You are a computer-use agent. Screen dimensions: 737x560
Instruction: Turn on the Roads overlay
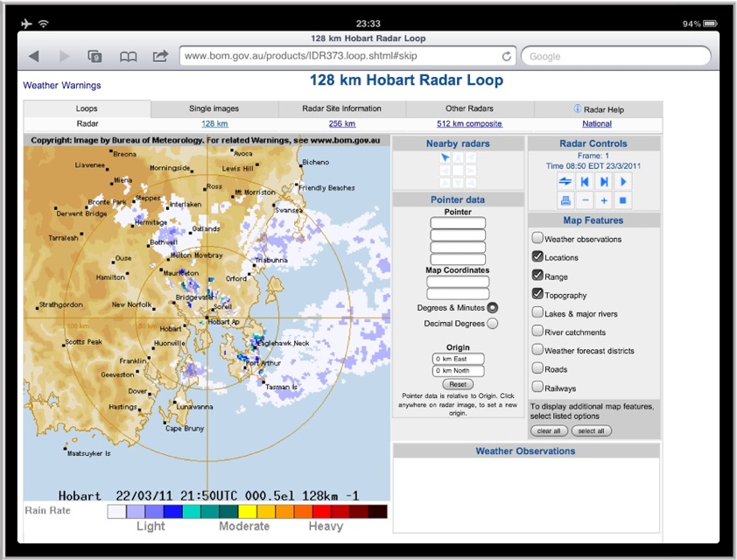tap(537, 368)
